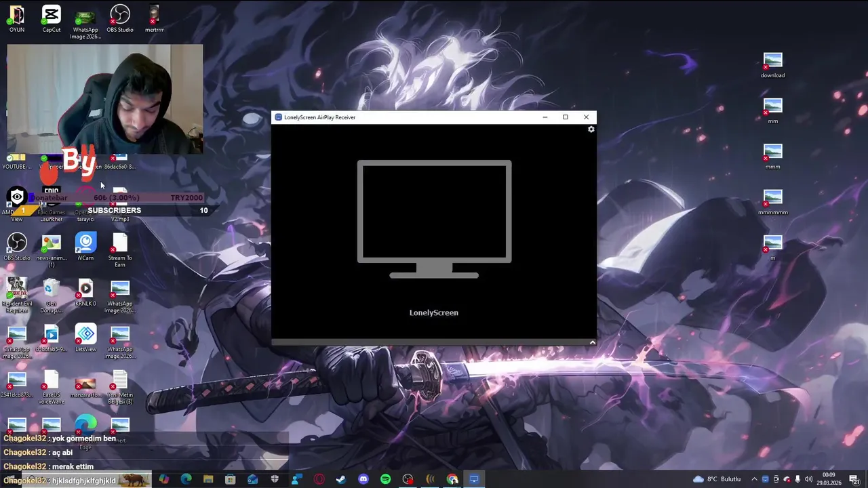This screenshot has width=868, height=488.
Task: Select the CapCut desktop shortcut
Action: pos(52,19)
